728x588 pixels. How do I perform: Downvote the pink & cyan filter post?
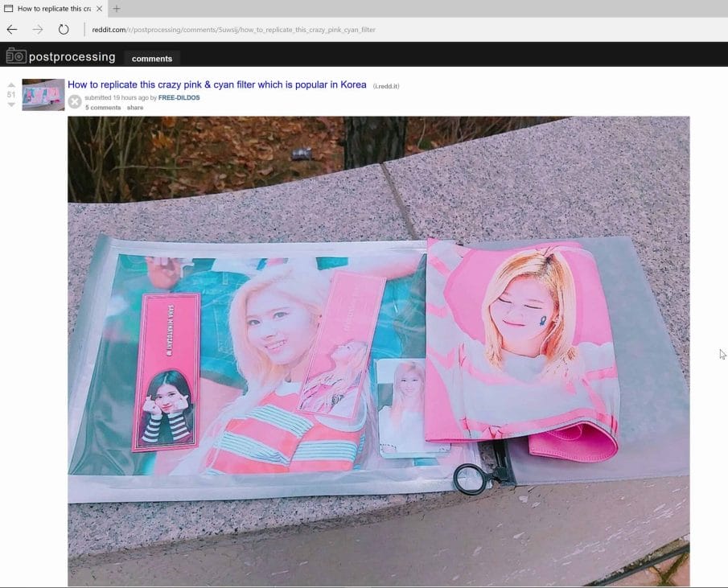pos(11,105)
